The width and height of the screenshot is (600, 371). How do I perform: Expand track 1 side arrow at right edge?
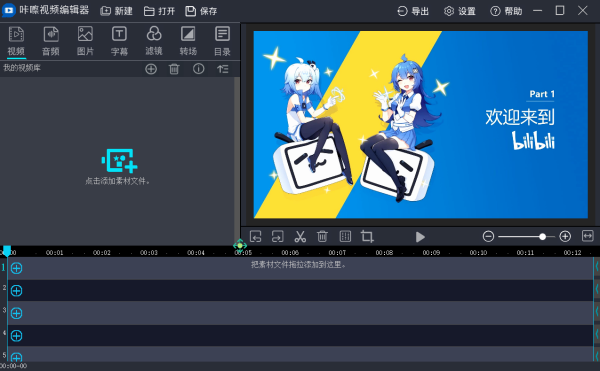pyautogui.click(x=597, y=267)
